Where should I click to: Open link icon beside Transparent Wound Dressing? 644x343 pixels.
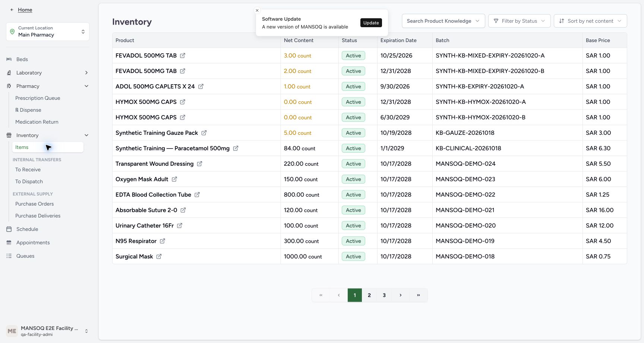point(199,164)
